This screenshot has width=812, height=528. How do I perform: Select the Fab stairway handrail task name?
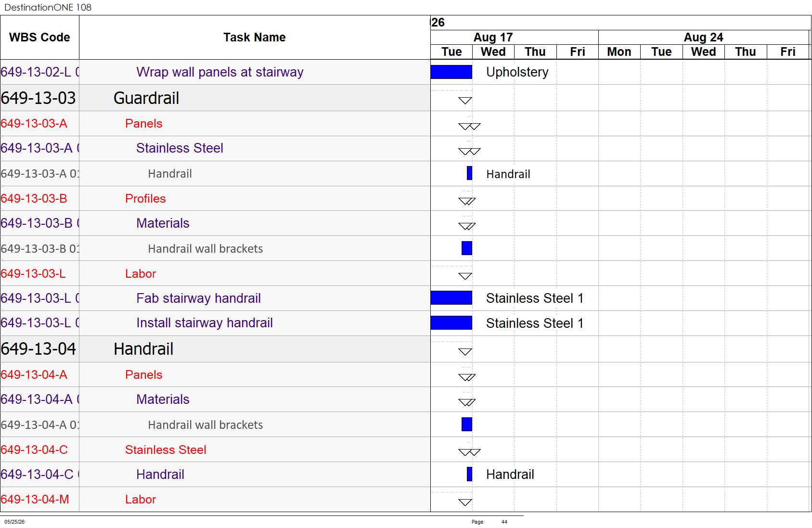(x=198, y=298)
